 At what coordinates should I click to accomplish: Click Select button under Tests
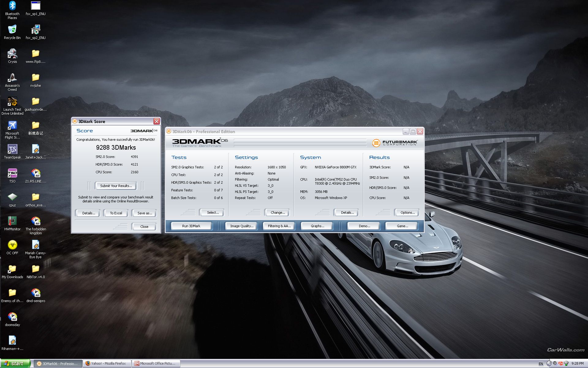point(213,213)
